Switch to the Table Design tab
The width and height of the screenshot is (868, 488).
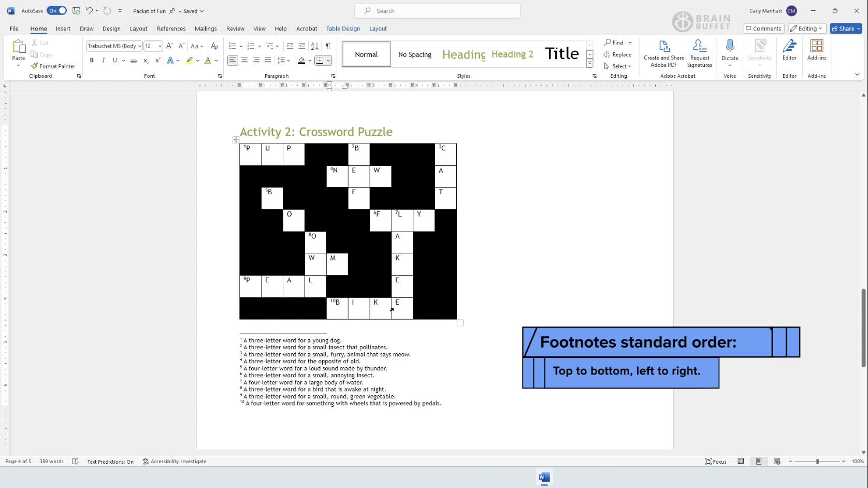[342, 28]
